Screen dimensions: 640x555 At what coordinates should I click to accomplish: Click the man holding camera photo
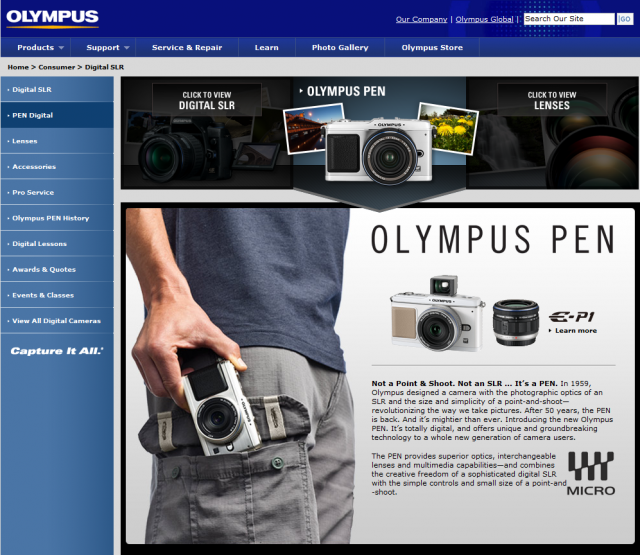coord(243,375)
